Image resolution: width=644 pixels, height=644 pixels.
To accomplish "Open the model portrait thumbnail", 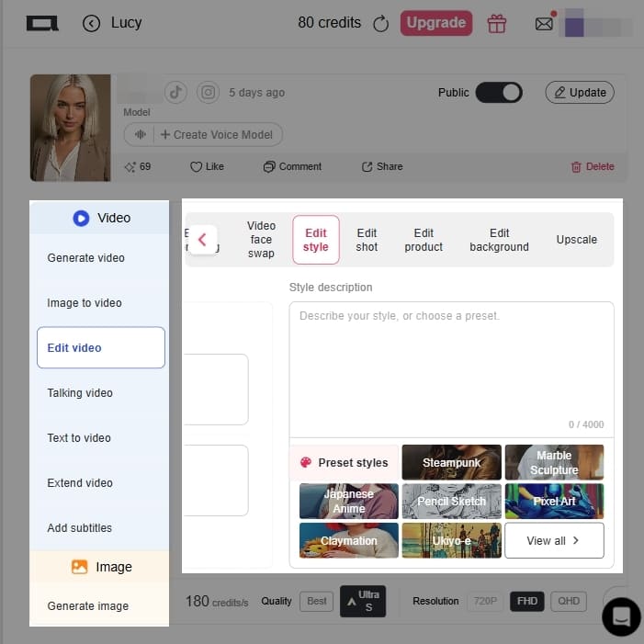I will coord(70,128).
